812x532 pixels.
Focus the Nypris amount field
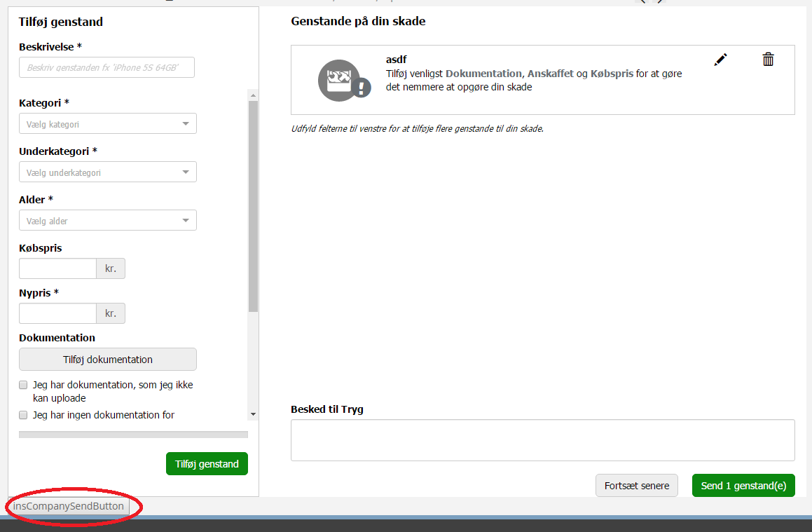(x=57, y=313)
